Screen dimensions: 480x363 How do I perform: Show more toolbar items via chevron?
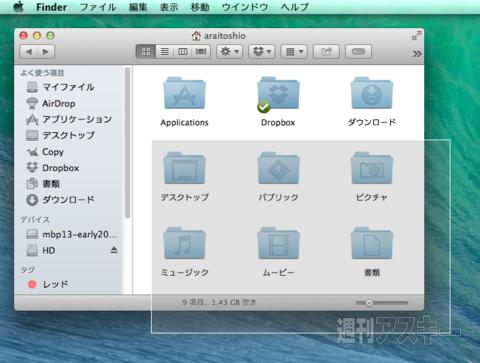click(417, 53)
